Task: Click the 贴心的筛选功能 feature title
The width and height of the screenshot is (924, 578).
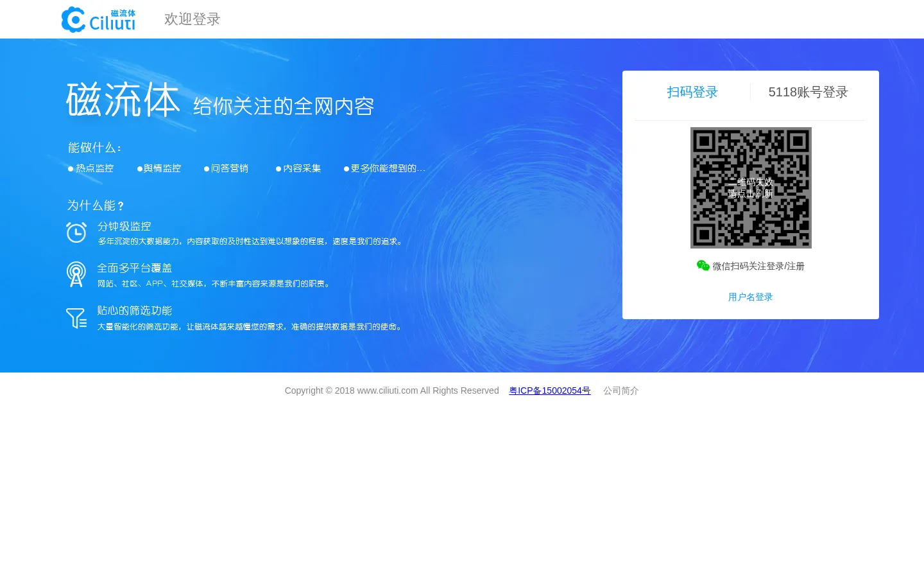Action: tap(135, 310)
